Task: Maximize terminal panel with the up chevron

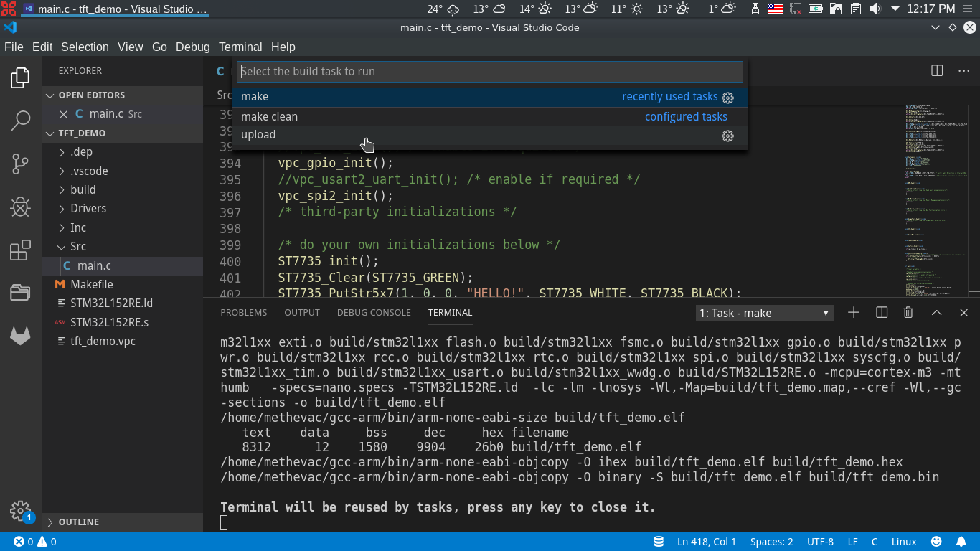Action: [x=936, y=313]
